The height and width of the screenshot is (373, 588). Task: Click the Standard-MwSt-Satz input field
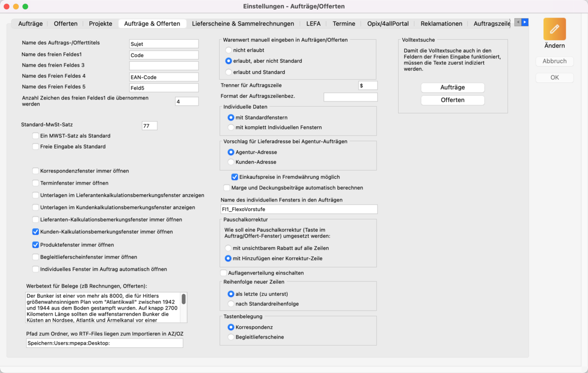point(149,126)
